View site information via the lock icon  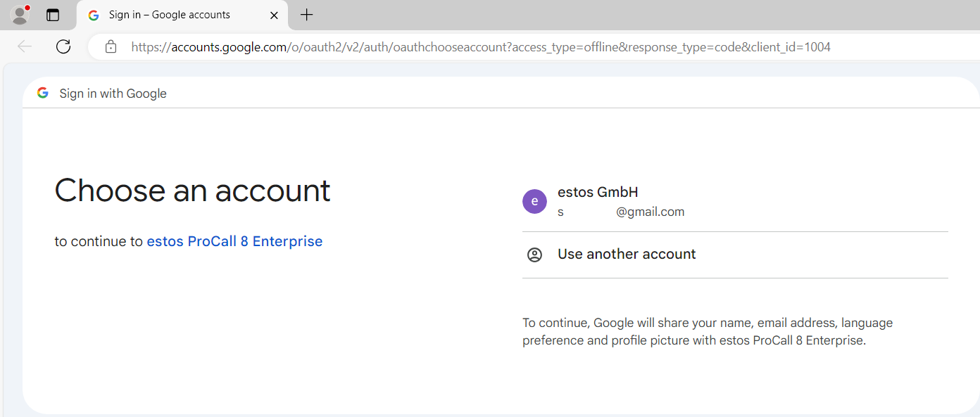[x=111, y=47]
